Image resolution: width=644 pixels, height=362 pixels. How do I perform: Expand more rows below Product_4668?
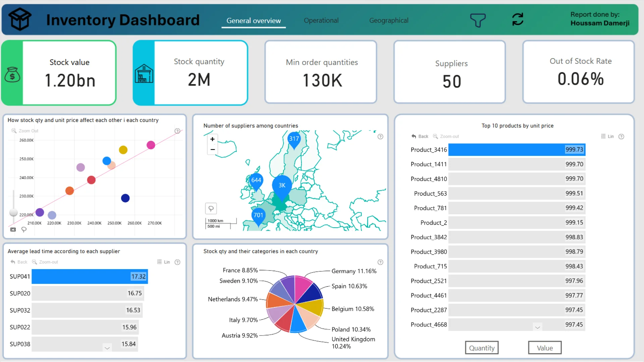[537, 327]
